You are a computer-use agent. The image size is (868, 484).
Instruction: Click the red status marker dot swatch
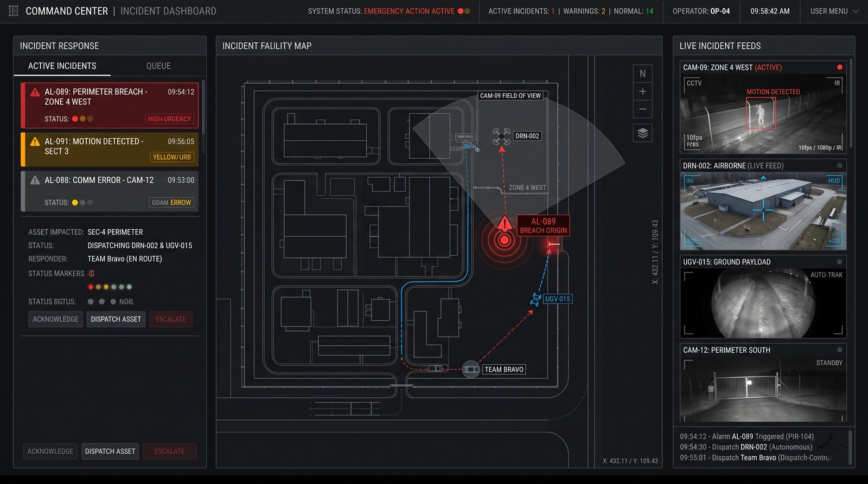tap(91, 287)
